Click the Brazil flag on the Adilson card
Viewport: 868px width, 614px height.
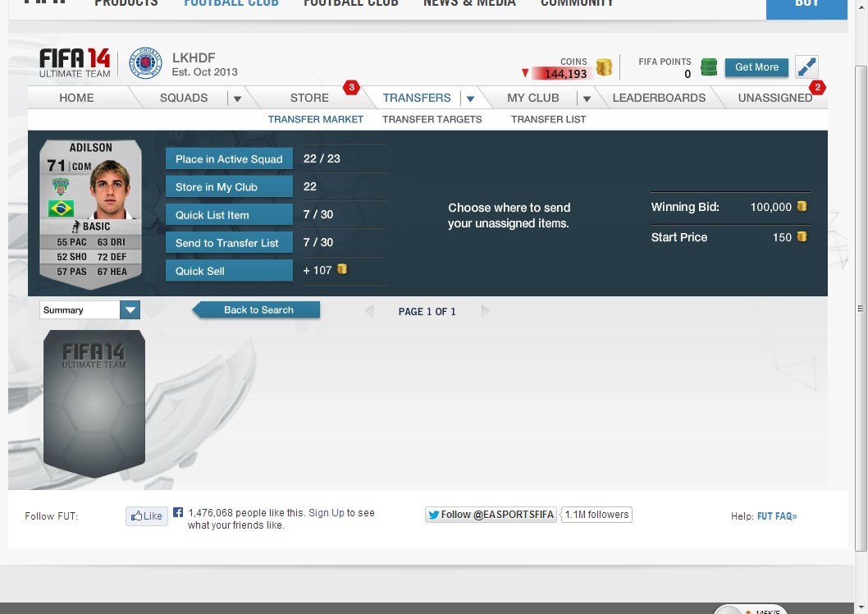pyautogui.click(x=61, y=208)
